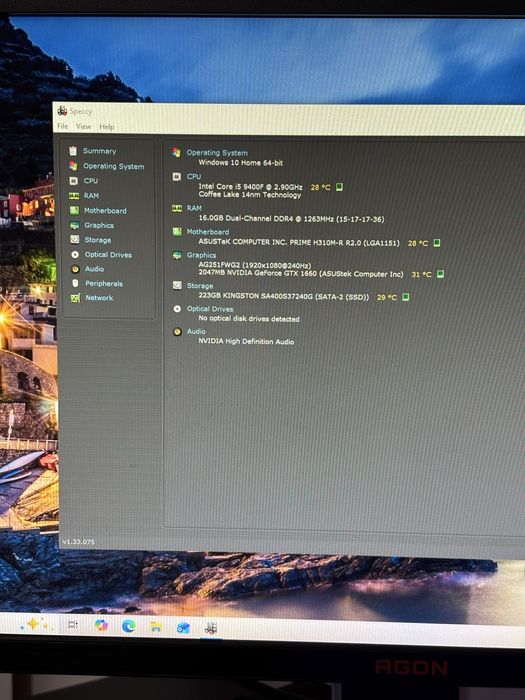Screen dimensions: 525x700
Task: Open the File menu in Speccy
Action: [x=62, y=126]
